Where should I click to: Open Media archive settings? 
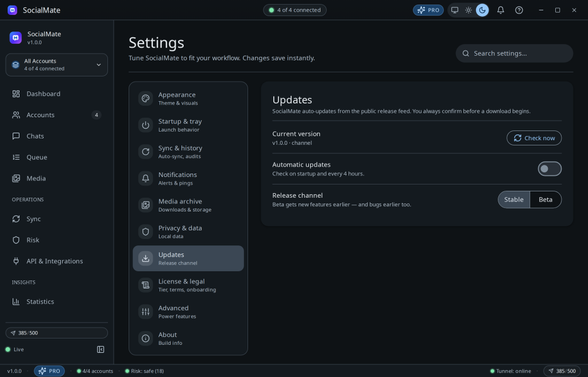click(188, 205)
